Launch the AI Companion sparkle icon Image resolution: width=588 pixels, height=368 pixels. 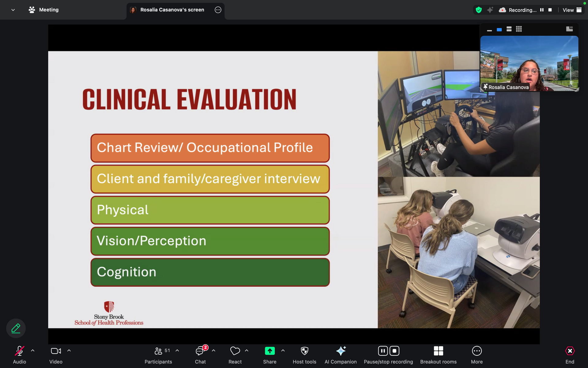(x=341, y=351)
